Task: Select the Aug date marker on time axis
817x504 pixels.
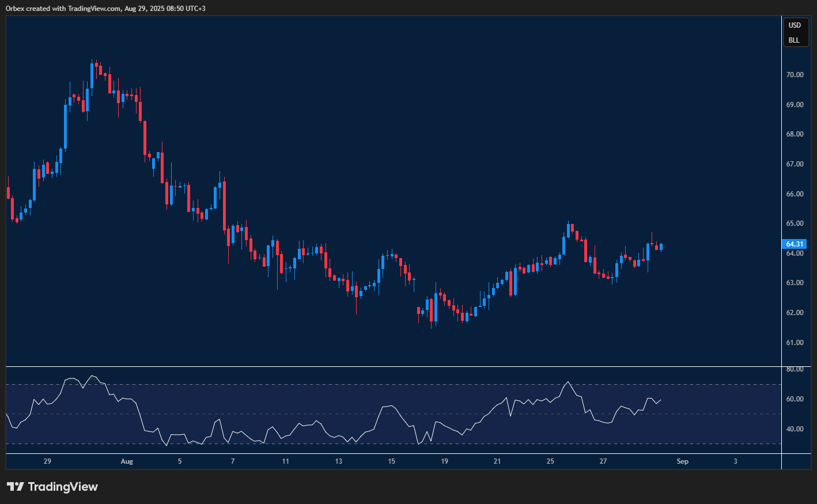Action: tap(127, 461)
